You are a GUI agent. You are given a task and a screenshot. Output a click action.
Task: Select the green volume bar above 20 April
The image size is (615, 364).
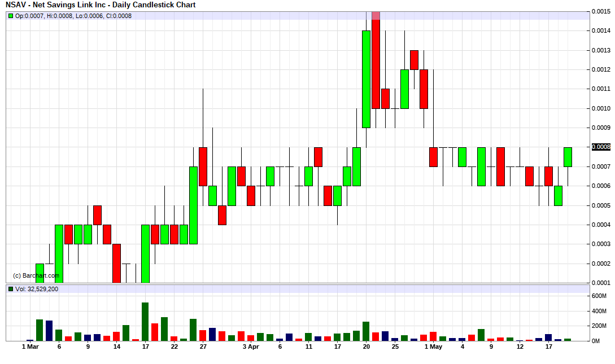pyautogui.click(x=366, y=331)
